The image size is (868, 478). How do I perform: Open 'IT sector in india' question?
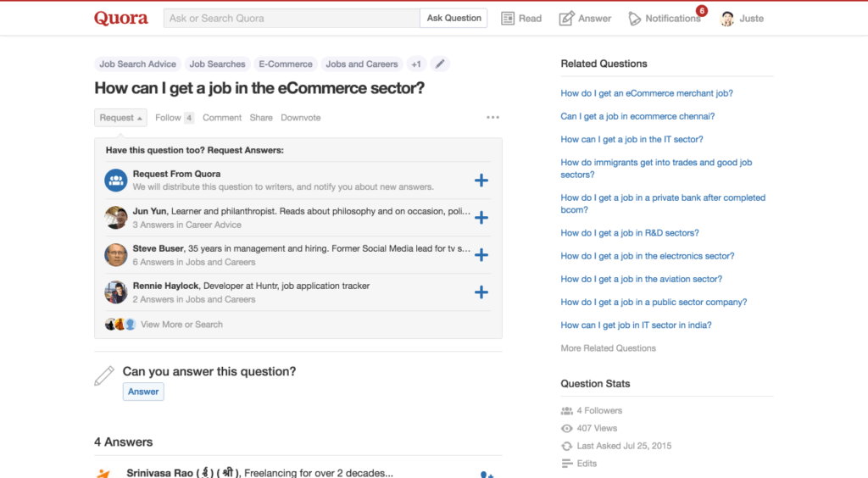point(636,325)
